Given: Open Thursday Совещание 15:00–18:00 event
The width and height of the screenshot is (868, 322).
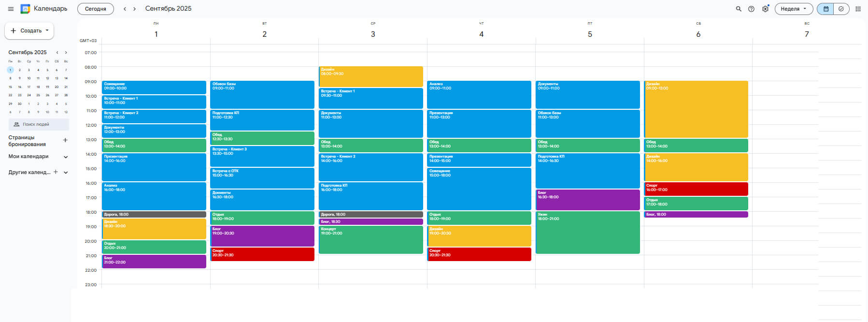Looking at the screenshot, I should click(479, 189).
